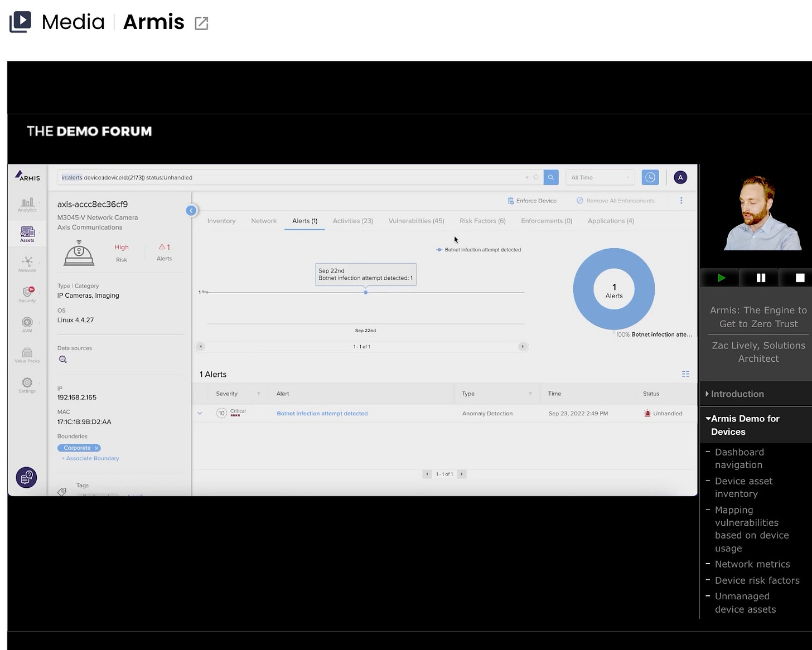This screenshot has height=650, width=812.
Task: Select the Assets sidebar icon
Action: [27, 234]
